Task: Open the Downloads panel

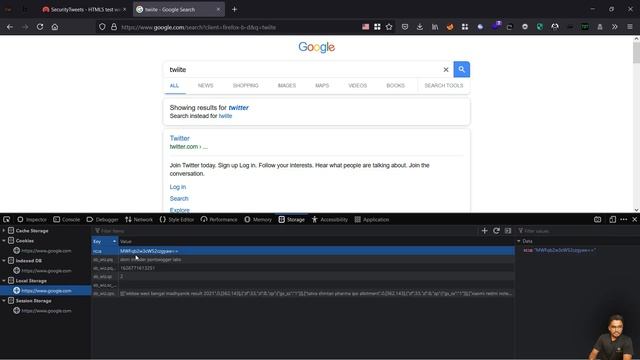Action: pos(420,27)
